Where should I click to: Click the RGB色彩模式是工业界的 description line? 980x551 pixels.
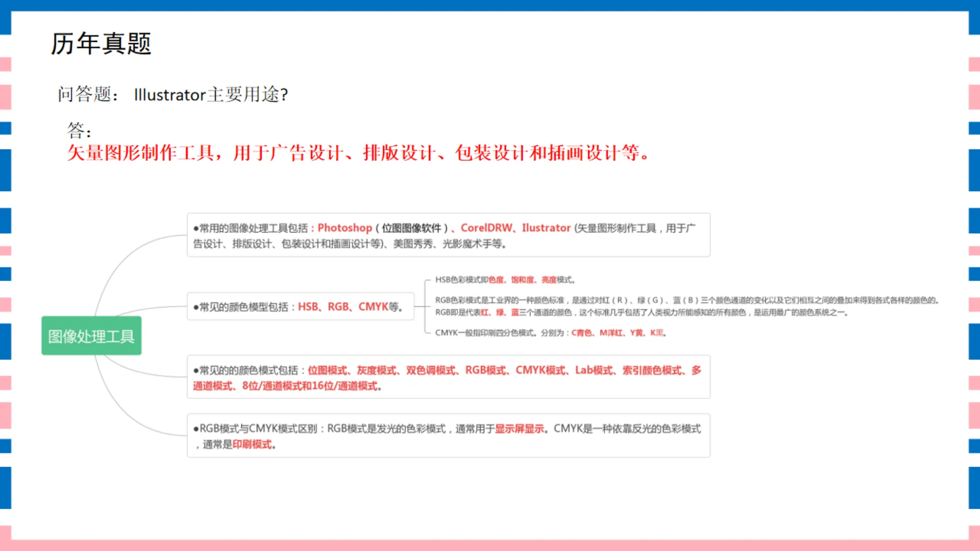(x=687, y=300)
